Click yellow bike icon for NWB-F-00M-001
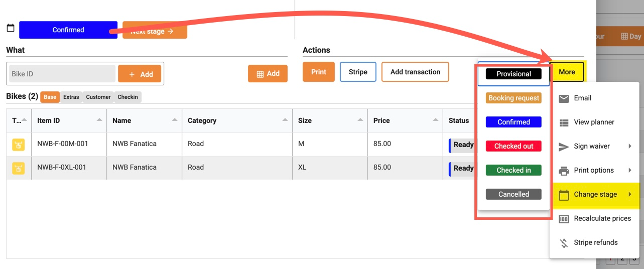The width and height of the screenshot is (644, 269). coord(19,145)
